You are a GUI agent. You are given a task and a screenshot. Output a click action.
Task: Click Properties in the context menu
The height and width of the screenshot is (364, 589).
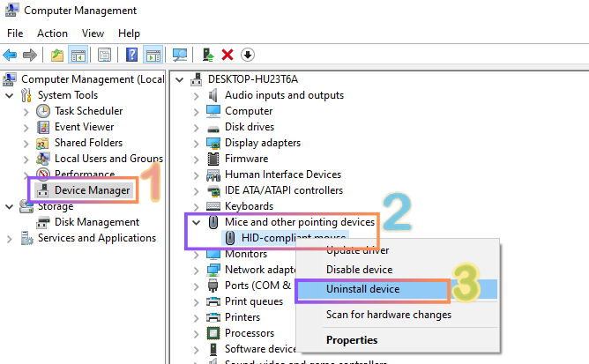pos(352,340)
